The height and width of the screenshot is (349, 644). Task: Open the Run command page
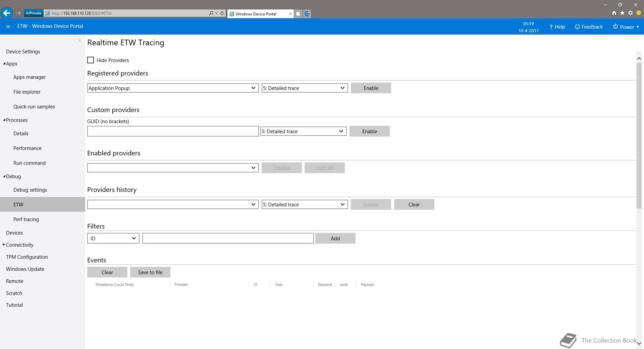point(30,163)
